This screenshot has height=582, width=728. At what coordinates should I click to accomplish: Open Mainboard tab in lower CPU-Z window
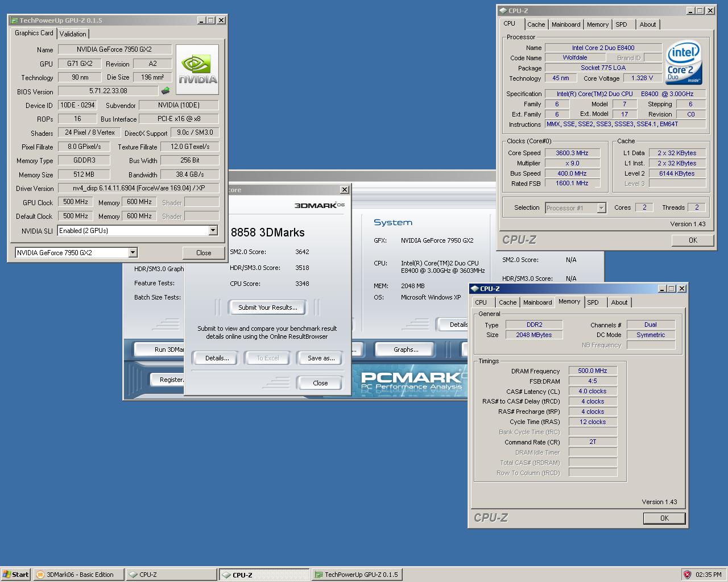(x=537, y=302)
